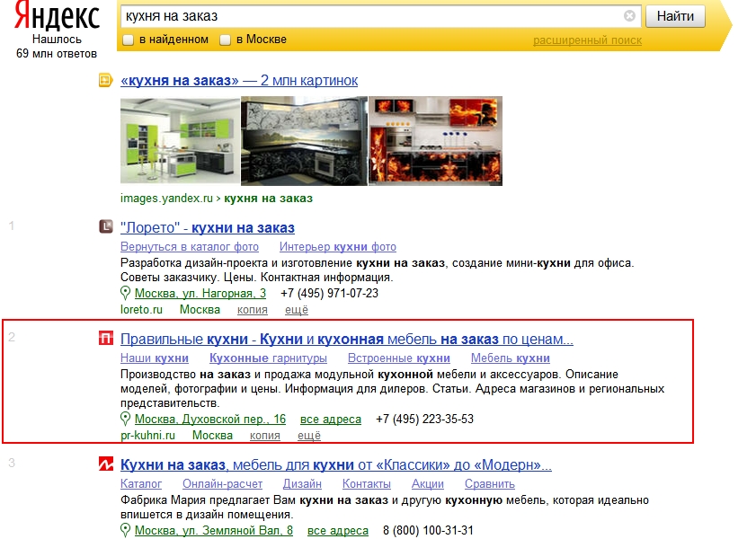Open pr-kuhni.ru domain link
Viewport: 756px width, 539px height.
[147, 436]
